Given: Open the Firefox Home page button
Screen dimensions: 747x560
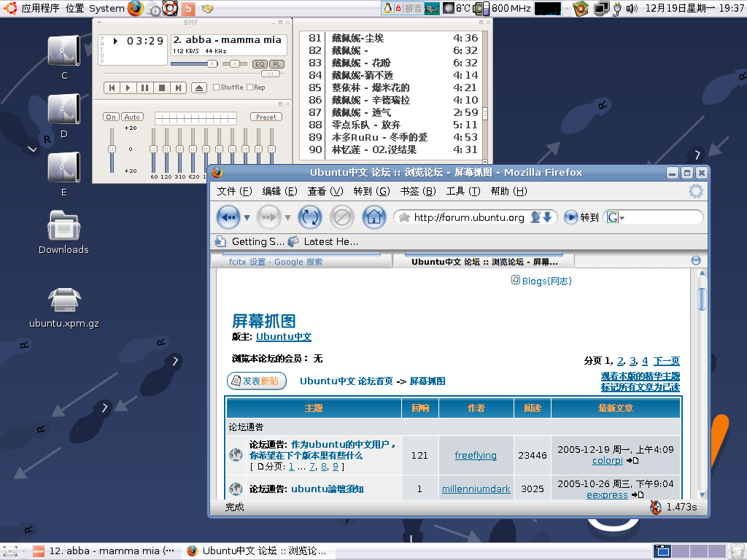Looking at the screenshot, I should point(374,217).
